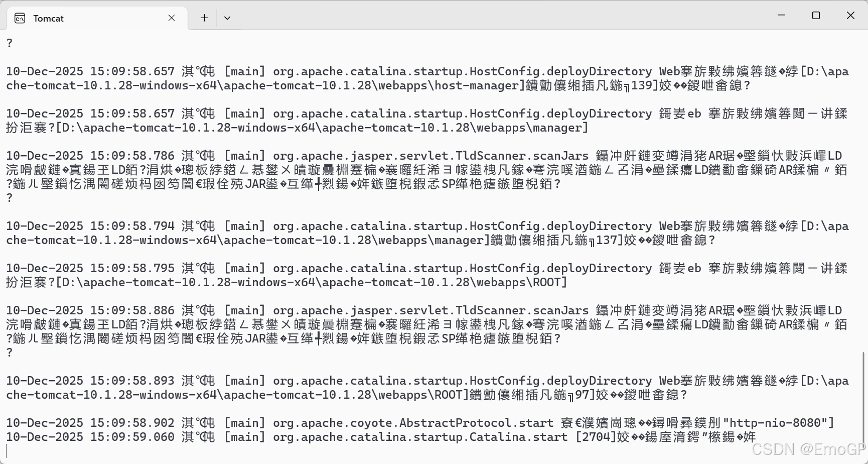The height and width of the screenshot is (464, 868).
Task: Click the "http-nio-8080" text
Action: [775, 423]
